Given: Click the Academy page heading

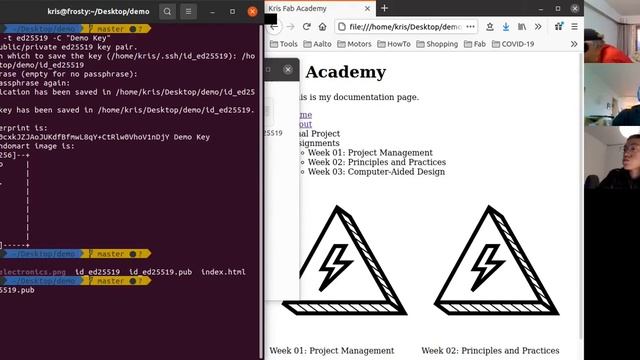Looking at the screenshot, I should 345,72.
